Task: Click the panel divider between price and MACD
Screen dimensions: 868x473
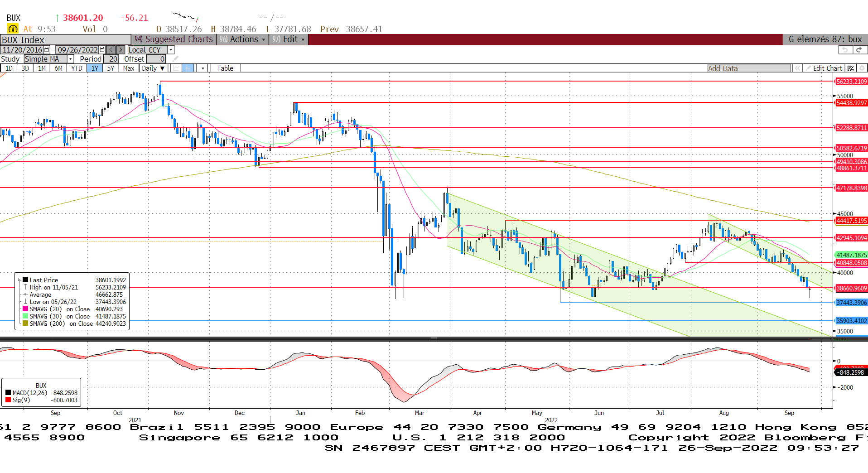Action: tap(434, 339)
